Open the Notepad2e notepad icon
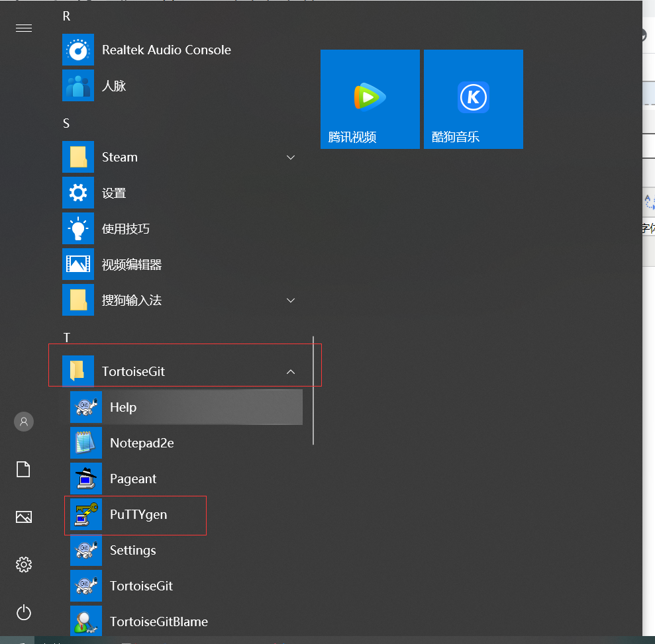This screenshot has width=655, height=644. (86, 443)
